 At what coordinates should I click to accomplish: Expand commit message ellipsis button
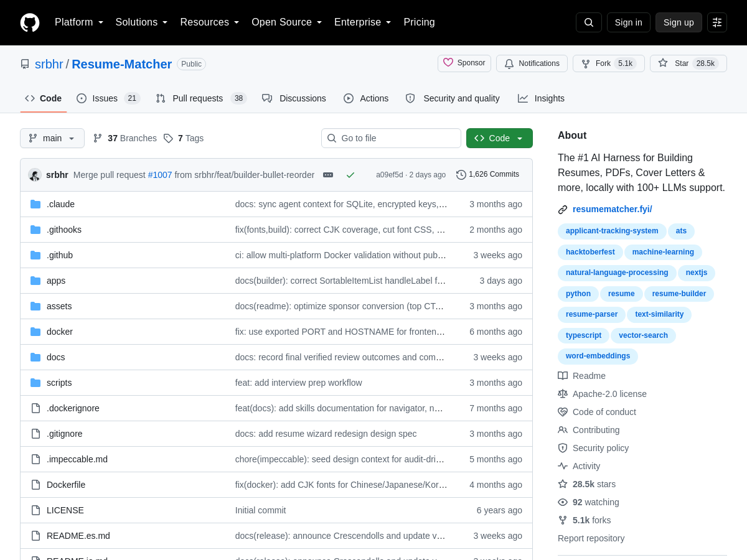pyautogui.click(x=328, y=175)
